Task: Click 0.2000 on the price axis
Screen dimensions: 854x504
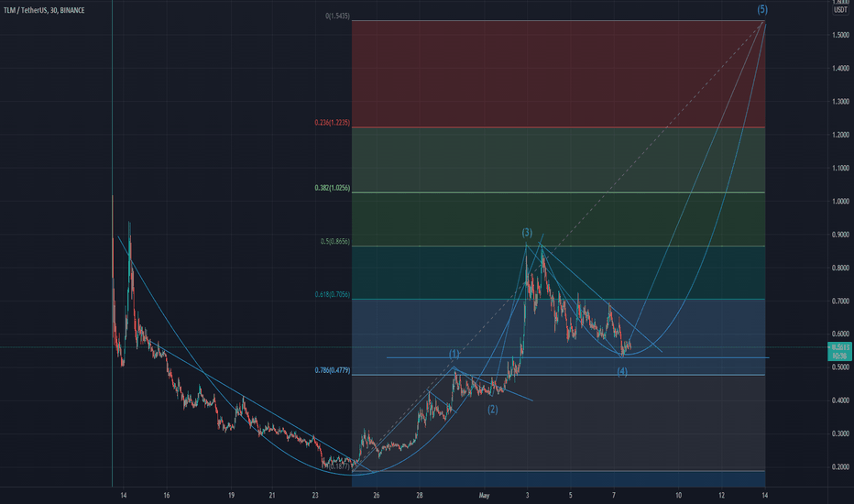Action: coord(840,467)
